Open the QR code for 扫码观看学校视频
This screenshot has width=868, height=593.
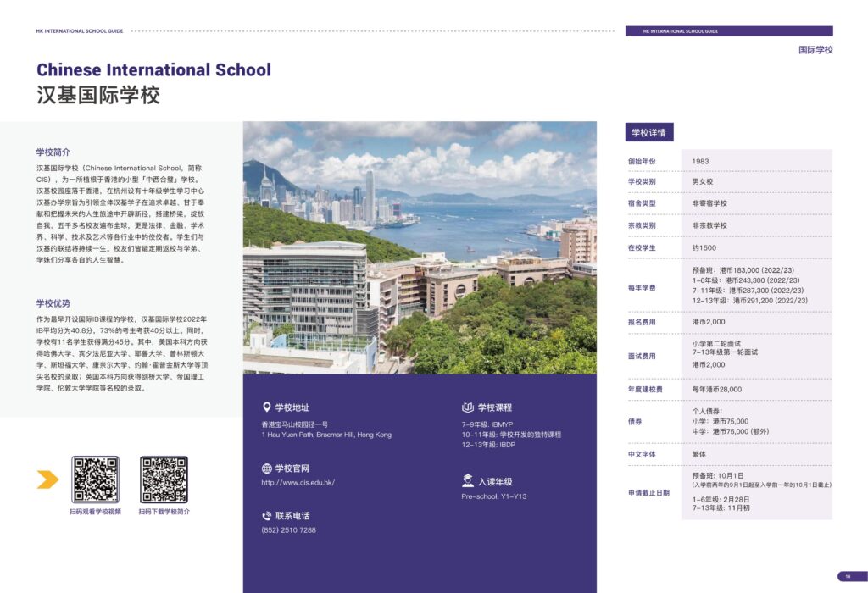95,479
